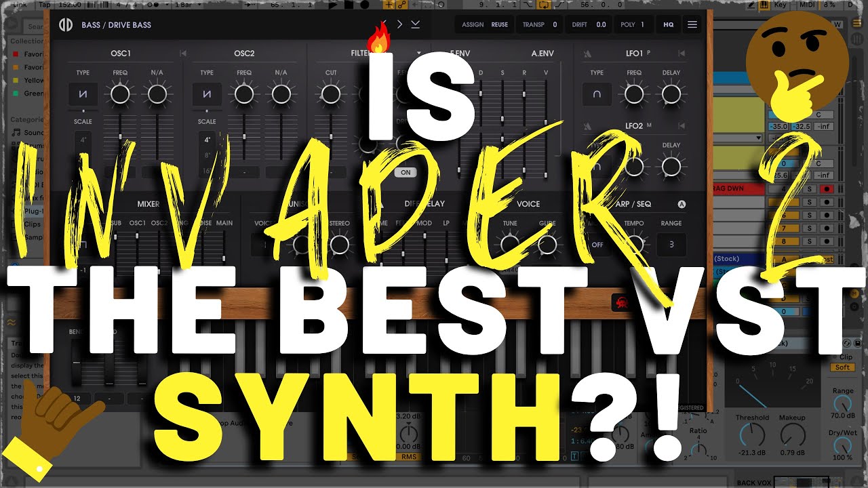Screen dimensions: 868x488
Task: Go to the next preset with the right arrow
Action: [x=399, y=24]
